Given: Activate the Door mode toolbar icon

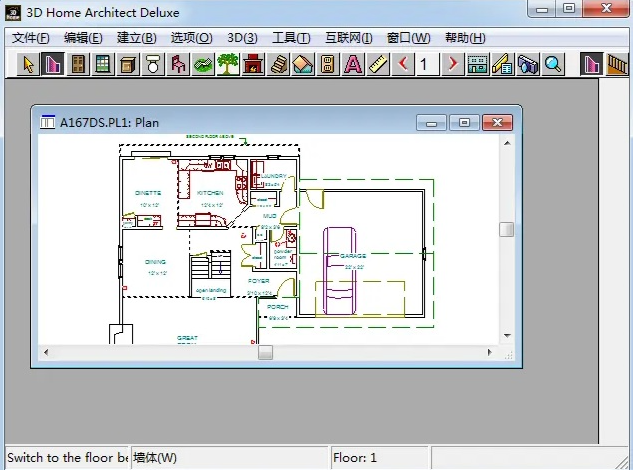Looking at the screenshot, I should coord(78,65).
